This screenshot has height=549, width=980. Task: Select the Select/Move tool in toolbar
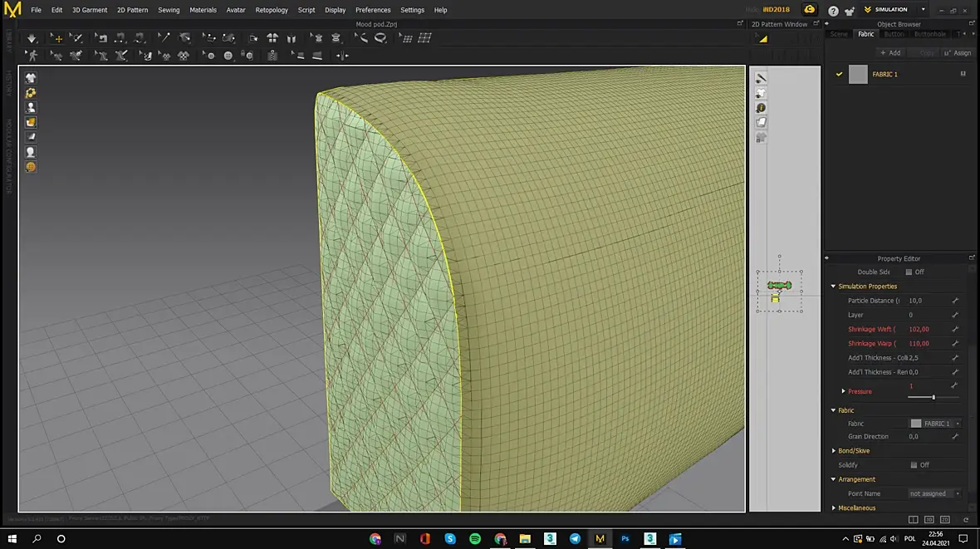tap(56, 38)
